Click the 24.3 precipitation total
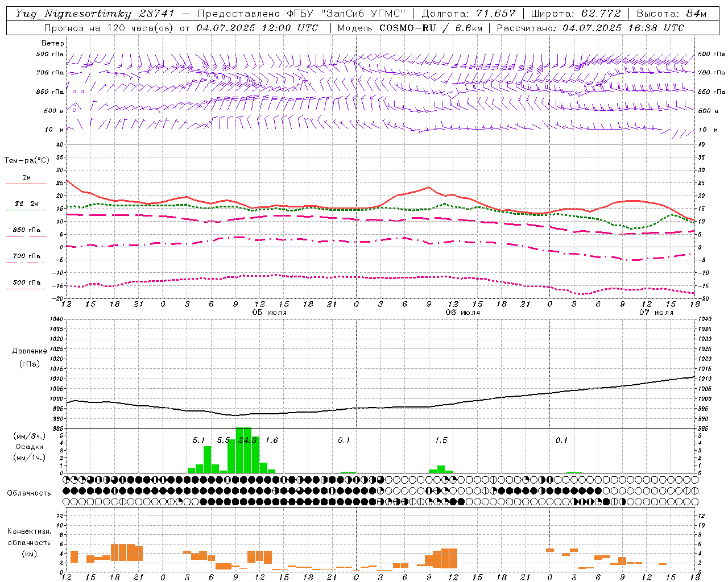 (x=247, y=440)
